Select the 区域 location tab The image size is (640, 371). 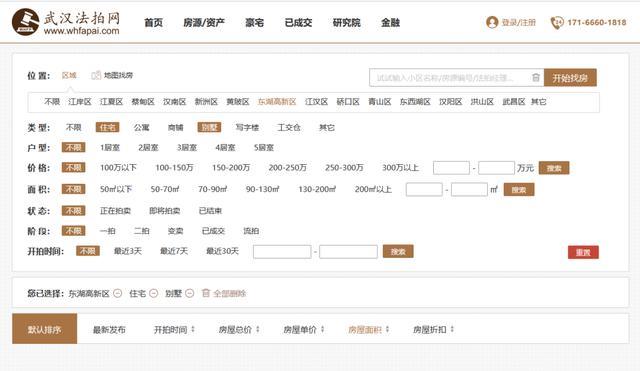[x=69, y=75]
